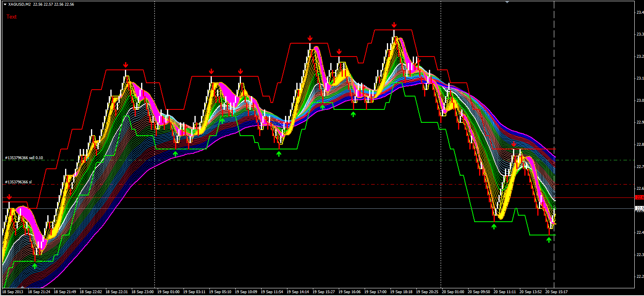
Task: Click the '18 Sep 2013' date label
Action: coord(13,292)
